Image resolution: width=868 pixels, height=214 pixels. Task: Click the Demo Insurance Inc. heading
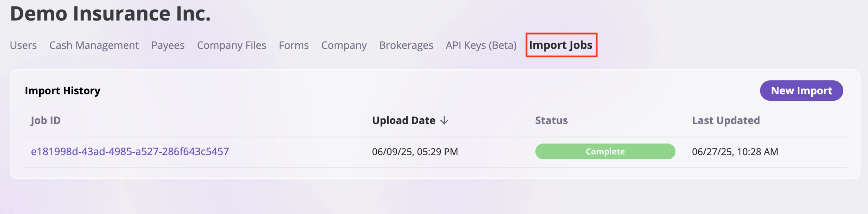click(x=109, y=14)
